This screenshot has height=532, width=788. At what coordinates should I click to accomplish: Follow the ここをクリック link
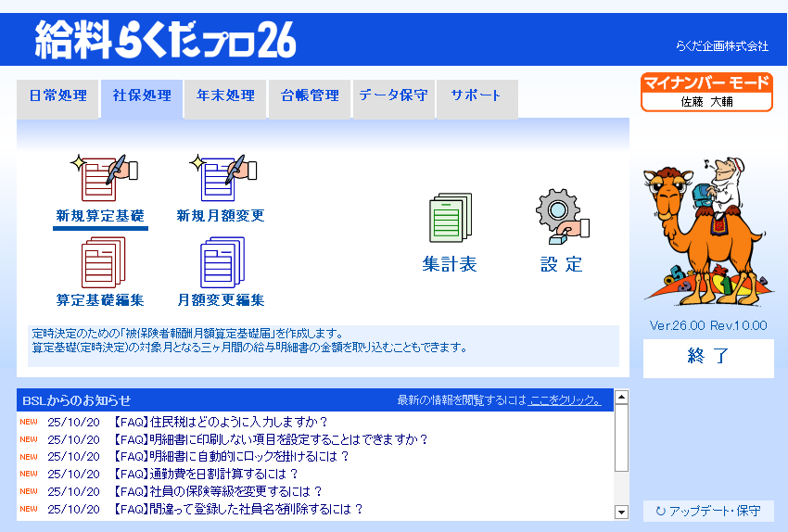click(566, 400)
